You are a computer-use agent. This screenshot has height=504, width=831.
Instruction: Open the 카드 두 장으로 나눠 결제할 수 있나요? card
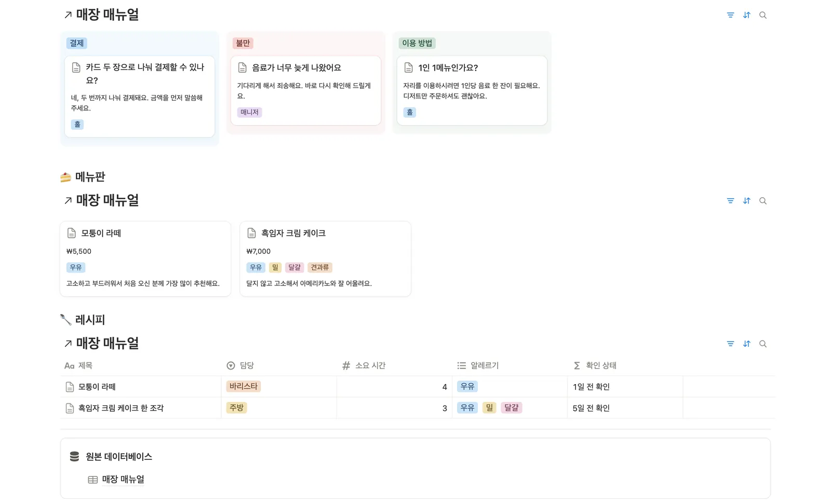coord(140,97)
